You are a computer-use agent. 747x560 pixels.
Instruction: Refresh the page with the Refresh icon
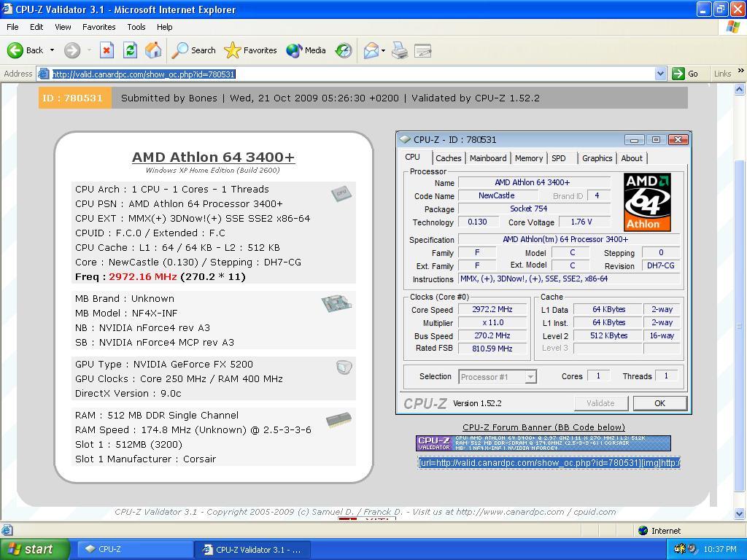pos(130,50)
